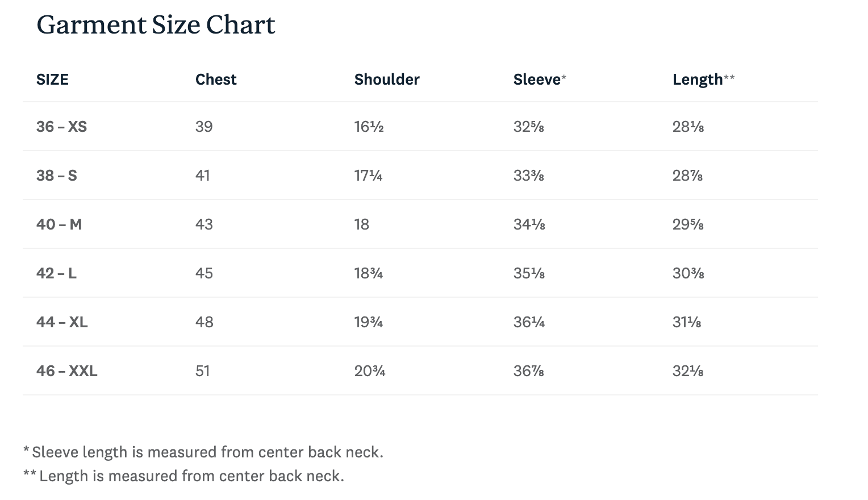Click the shoulder value 17¼ for S

pyautogui.click(x=368, y=176)
